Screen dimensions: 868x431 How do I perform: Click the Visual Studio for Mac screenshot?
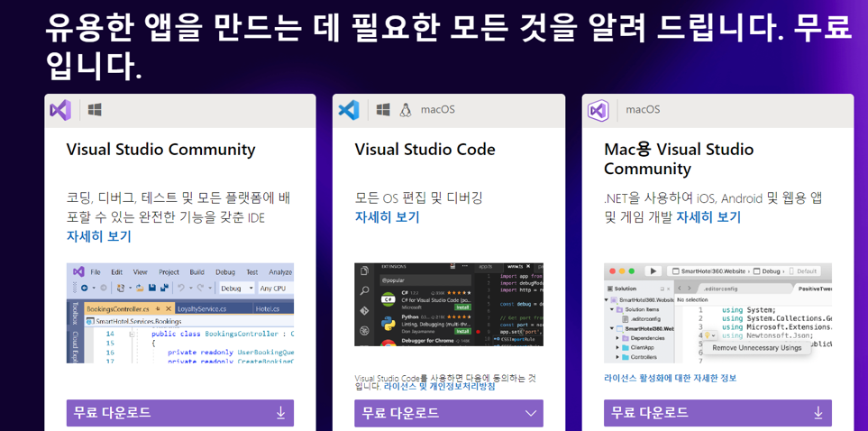[717, 313]
